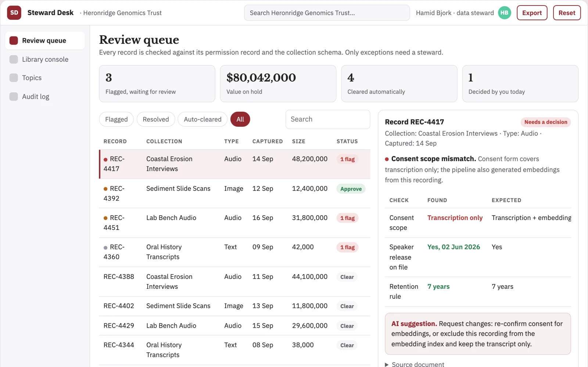Click the Audit log sidebar icon
588x367 pixels.
pos(14,96)
